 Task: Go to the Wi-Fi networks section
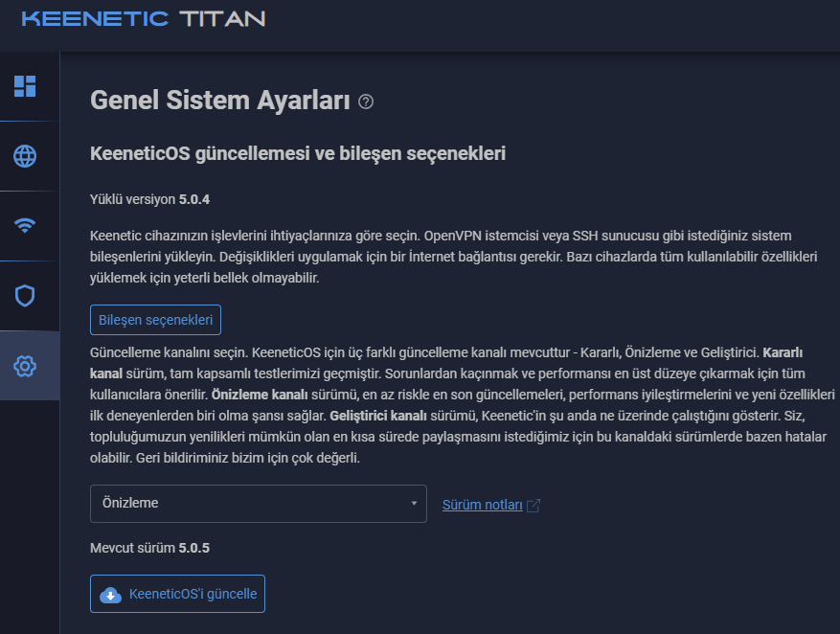(x=25, y=226)
